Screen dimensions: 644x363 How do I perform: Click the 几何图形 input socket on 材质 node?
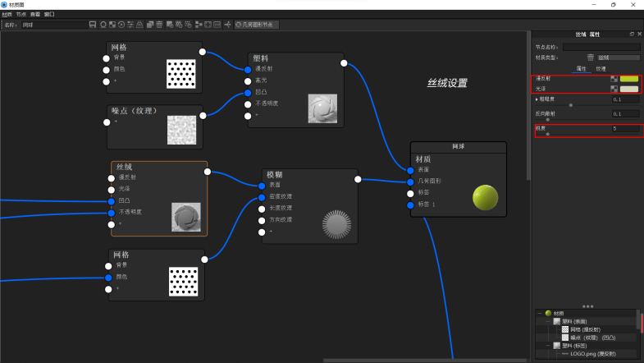coord(410,181)
